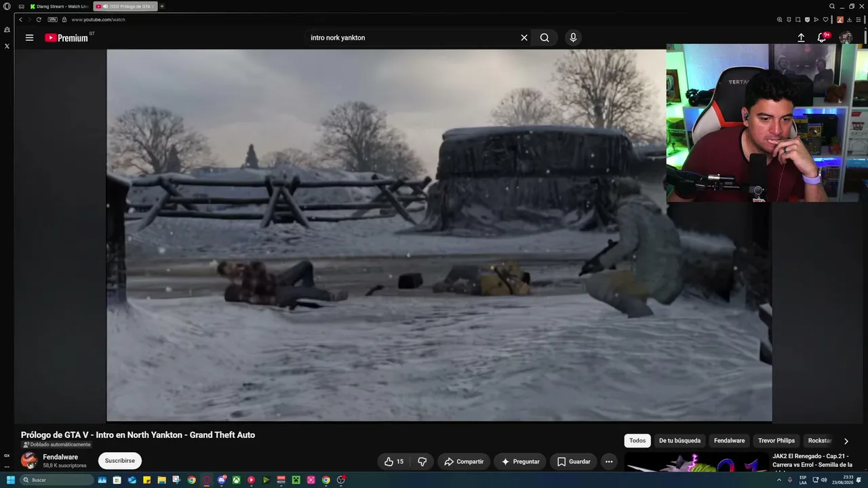Open the pinboards pin icon
Image resolution: width=868 pixels, height=488 pixels.
(x=789, y=20)
